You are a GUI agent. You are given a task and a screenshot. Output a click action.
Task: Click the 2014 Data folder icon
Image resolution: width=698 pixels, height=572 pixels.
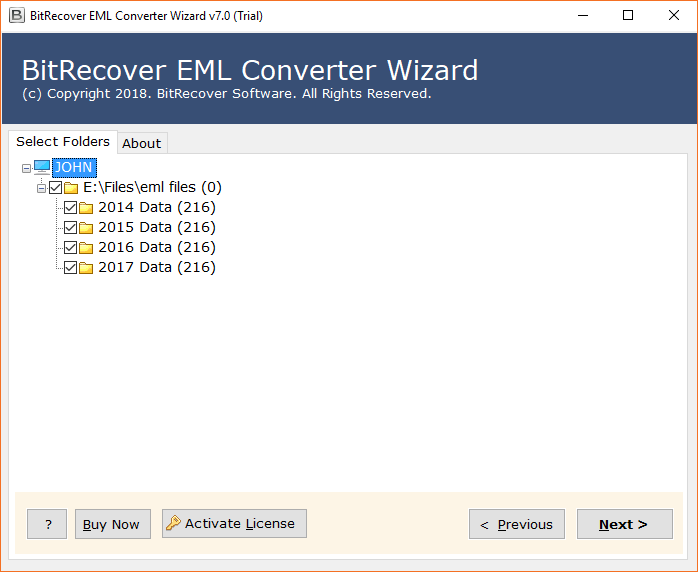(x=86, y=208)
